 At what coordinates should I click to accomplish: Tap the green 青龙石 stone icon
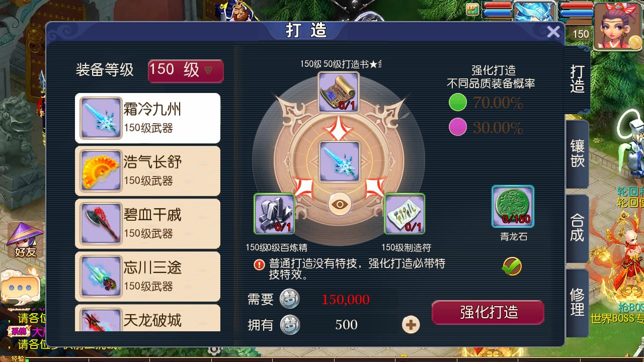[x=513, y=206]
